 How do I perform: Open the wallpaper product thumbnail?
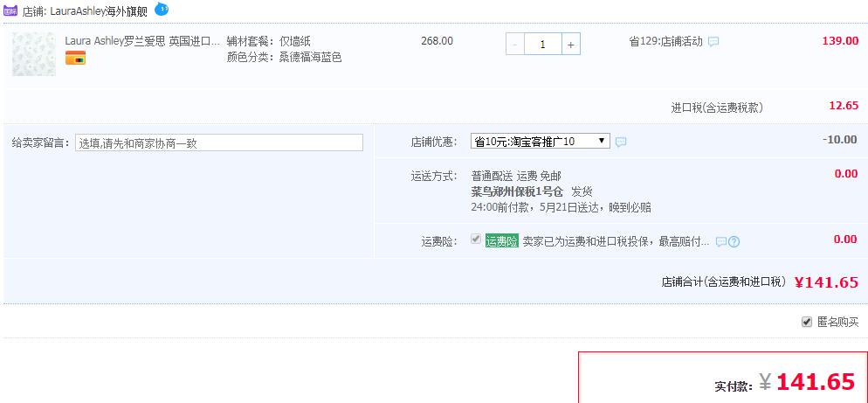coord(34,54)
